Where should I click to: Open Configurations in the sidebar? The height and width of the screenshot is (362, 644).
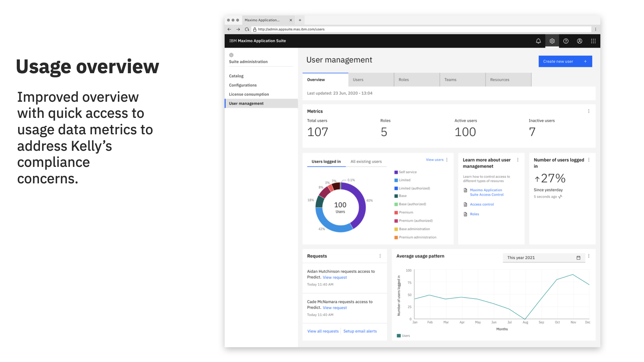[x=243, y=85]
